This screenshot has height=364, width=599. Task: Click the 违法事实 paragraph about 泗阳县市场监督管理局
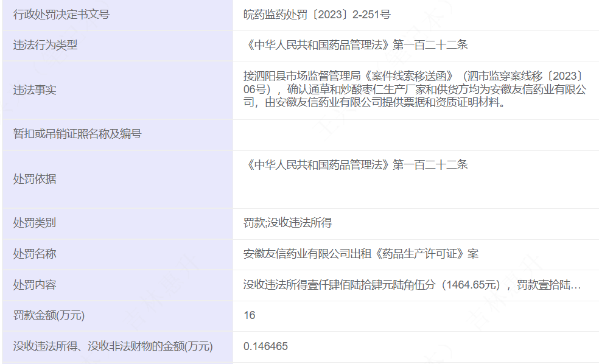pos(414,89)
